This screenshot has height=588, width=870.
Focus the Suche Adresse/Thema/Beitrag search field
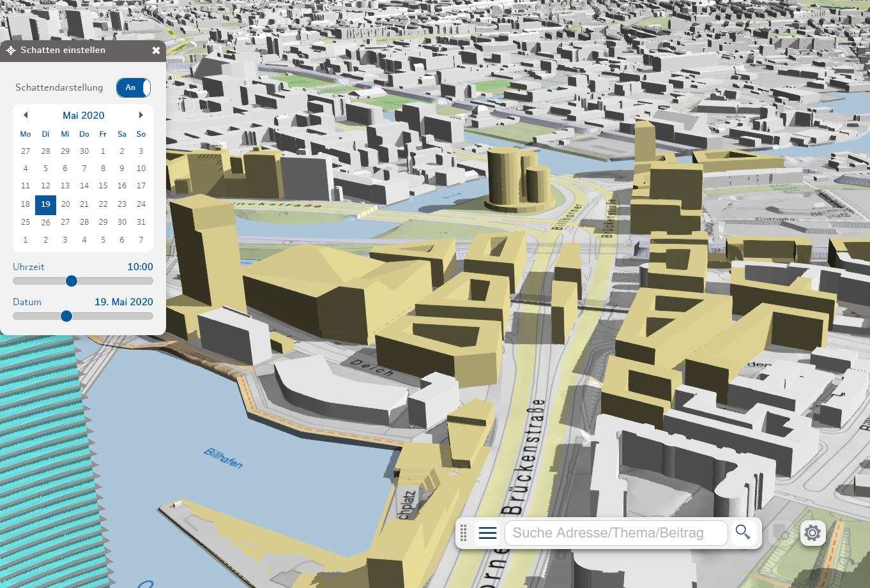point(616,532)
